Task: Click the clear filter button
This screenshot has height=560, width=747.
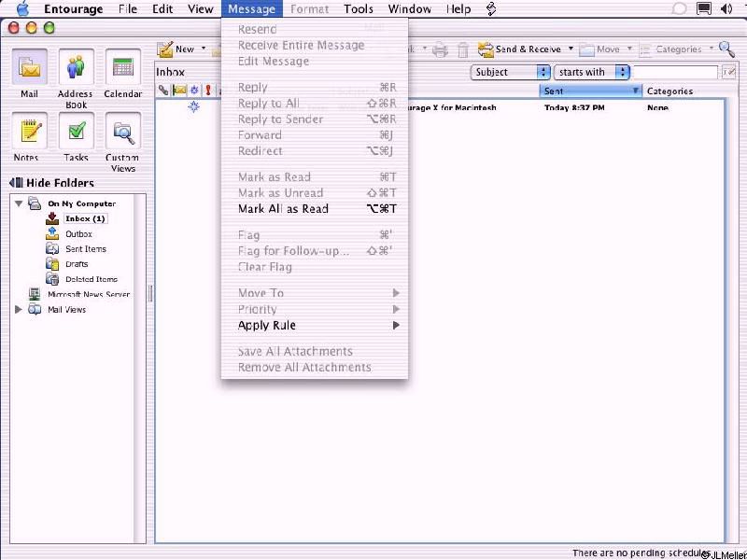Action: click(728, 73)
